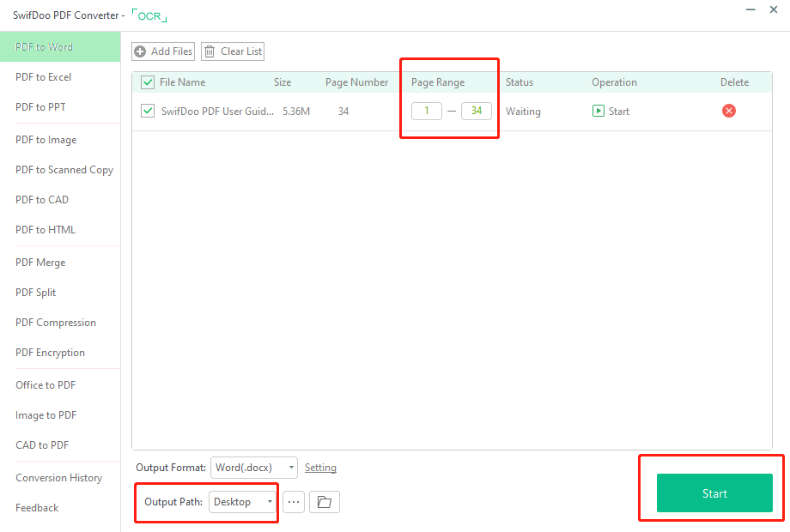Select PDF to Word in sidebar

coord(60,47)
